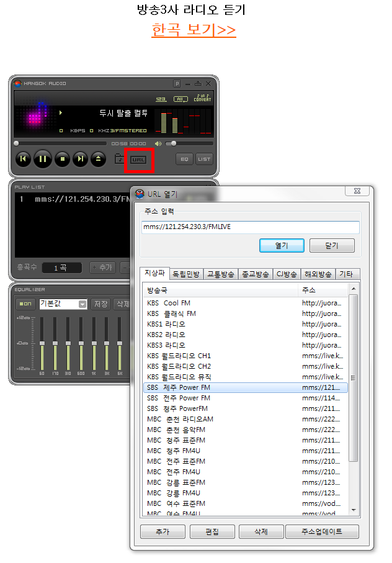Screen dimensions: 392x563
Task: Select KBS1 라디오 station
Action: coord(246,324)
